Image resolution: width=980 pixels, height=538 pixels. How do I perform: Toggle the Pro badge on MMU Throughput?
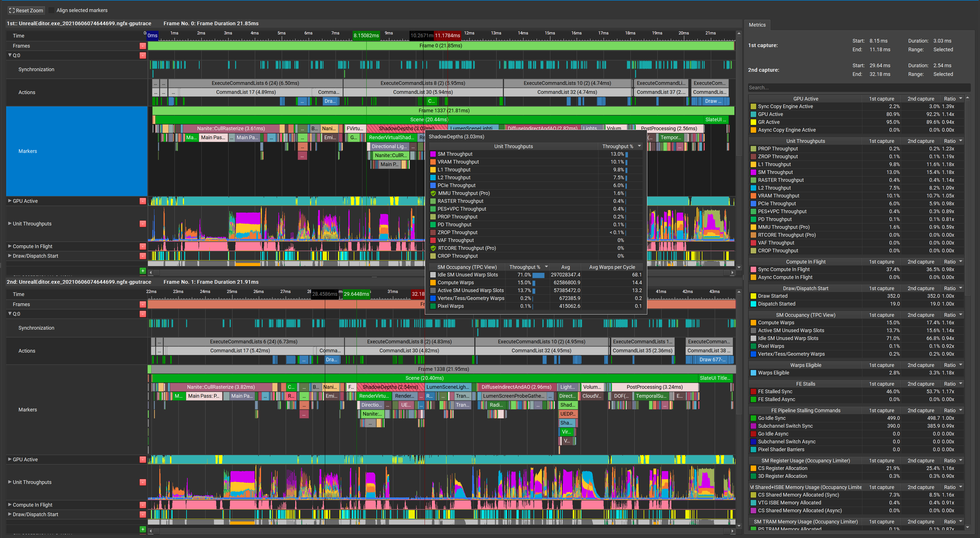434,193
